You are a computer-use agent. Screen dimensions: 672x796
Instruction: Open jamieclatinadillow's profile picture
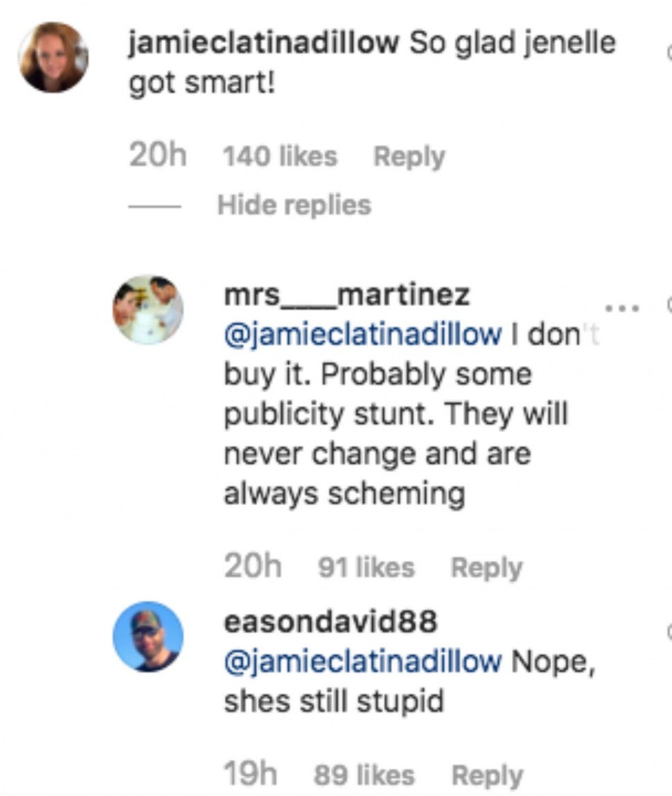[53, 57]
